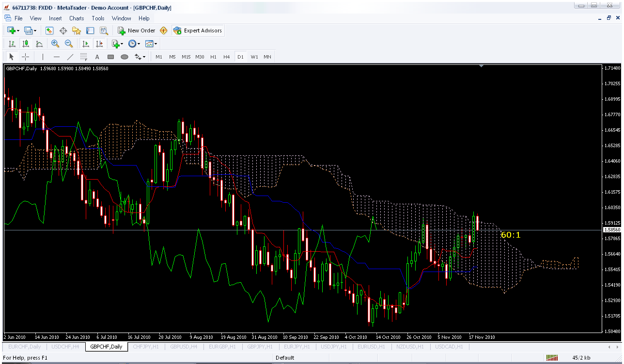The image size is (624, 364).
Task: Click the connection status bars indicator
Action: point(552,358)
